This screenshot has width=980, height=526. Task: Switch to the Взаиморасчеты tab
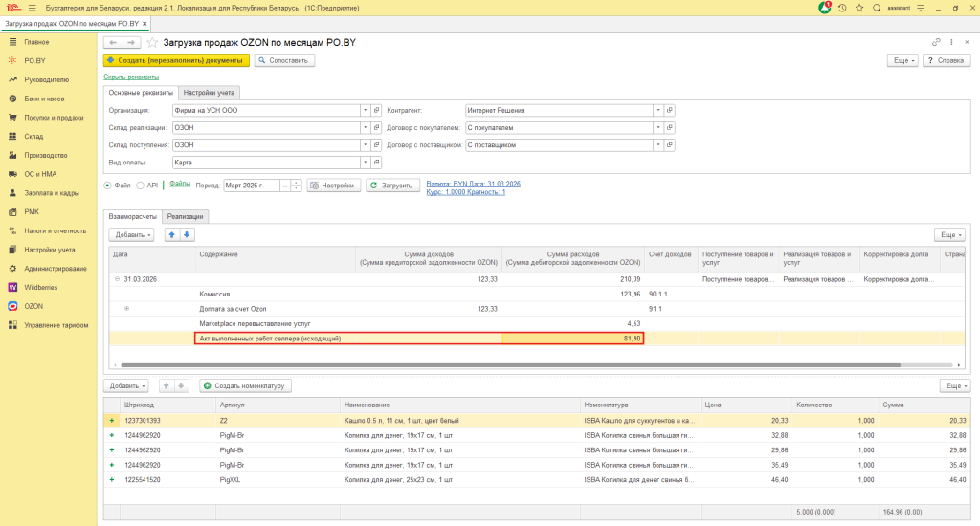point(132,217)
